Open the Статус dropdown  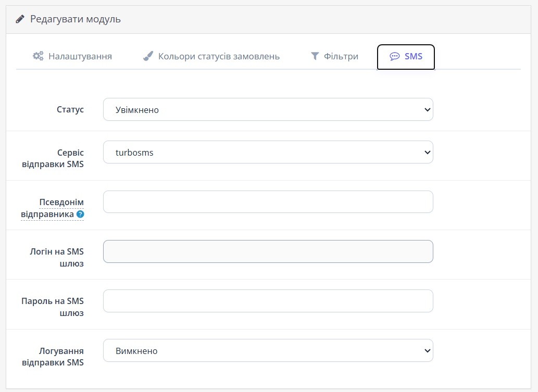[x=268, y=109]
